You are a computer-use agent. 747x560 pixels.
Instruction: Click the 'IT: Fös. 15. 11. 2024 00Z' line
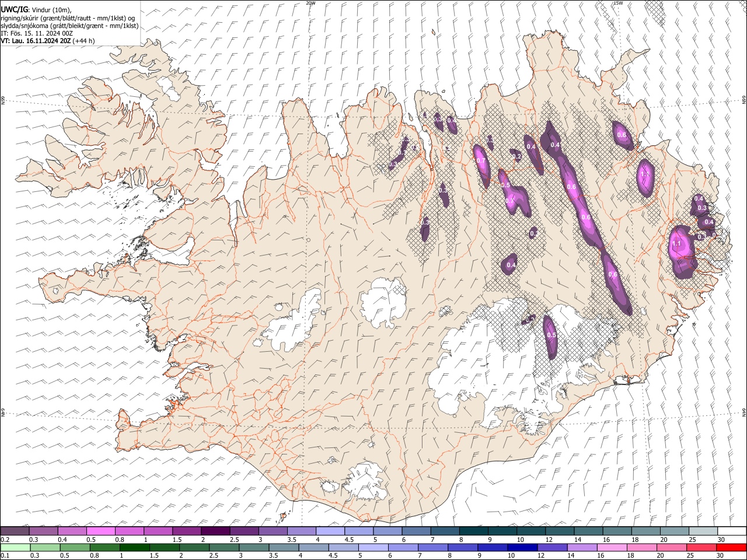[37, 33]
